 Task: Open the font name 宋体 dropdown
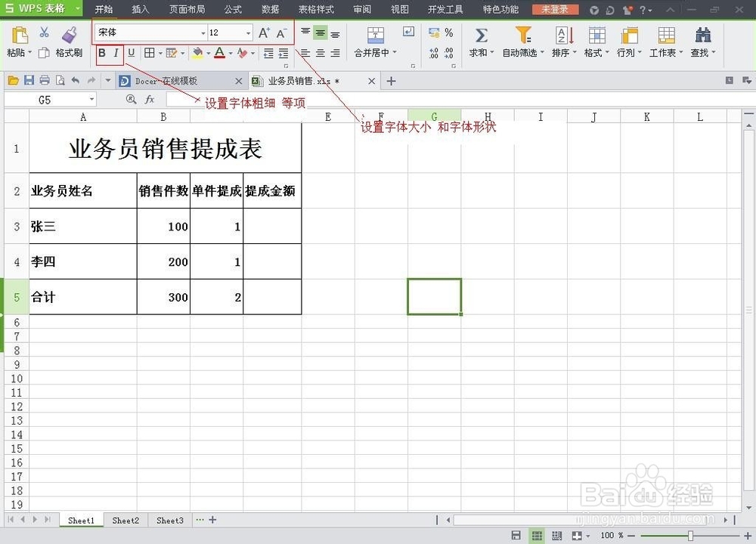(203, 33)
